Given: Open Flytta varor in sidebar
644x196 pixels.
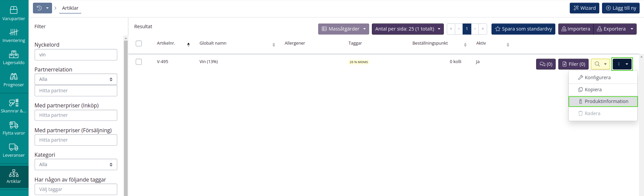Looking at the screenshot, I should point(14,128).
